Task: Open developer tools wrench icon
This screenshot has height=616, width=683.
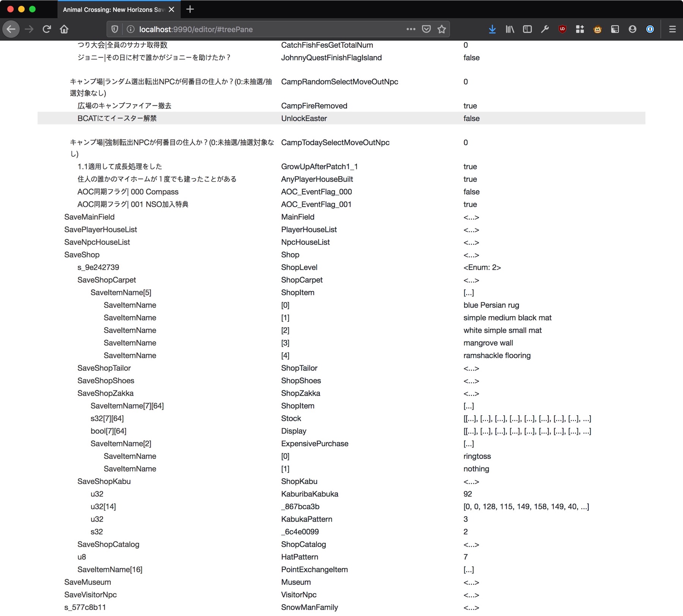Action: pyautogui.click(x=545, y=29)
